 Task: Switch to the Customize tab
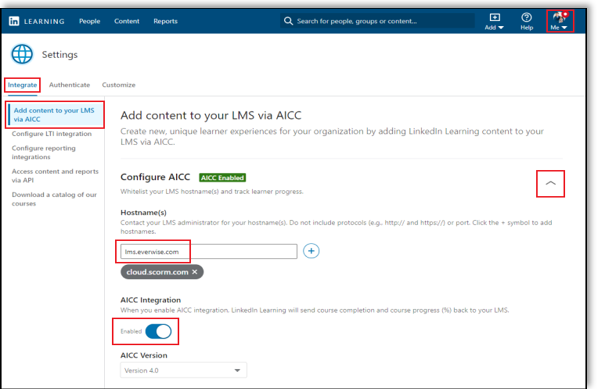pyautogui.click(x=118, y=85)
